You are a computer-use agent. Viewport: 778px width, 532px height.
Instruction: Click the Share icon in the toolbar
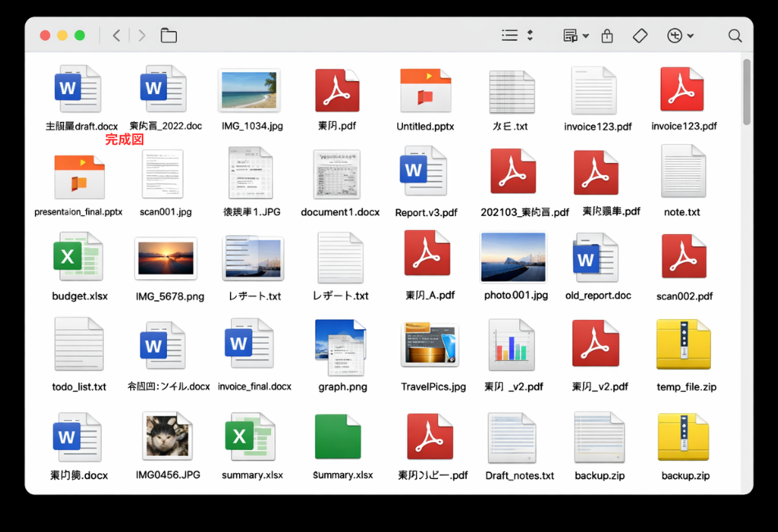pyautogui.click(x=606, y=35)
